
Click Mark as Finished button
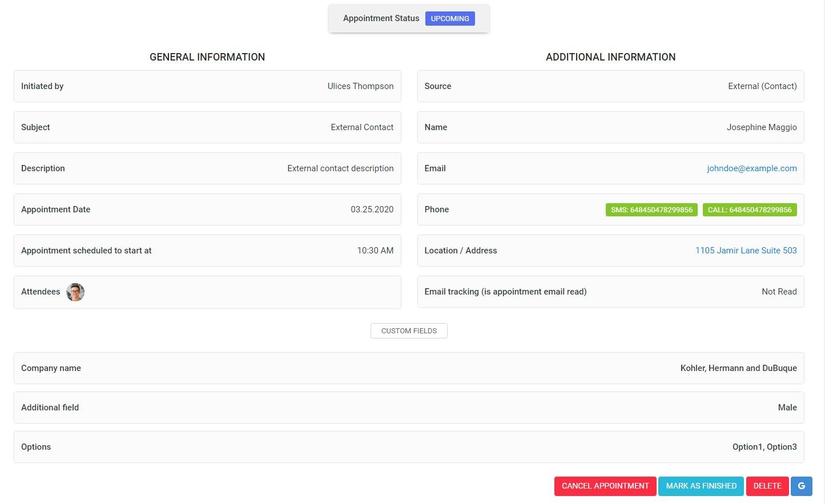[x=701, y=486]
